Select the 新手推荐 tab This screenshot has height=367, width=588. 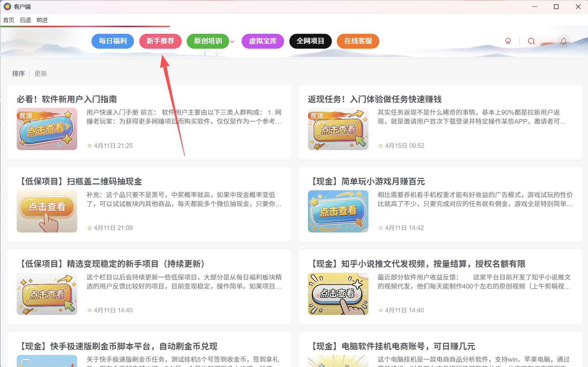coord(160,41)
